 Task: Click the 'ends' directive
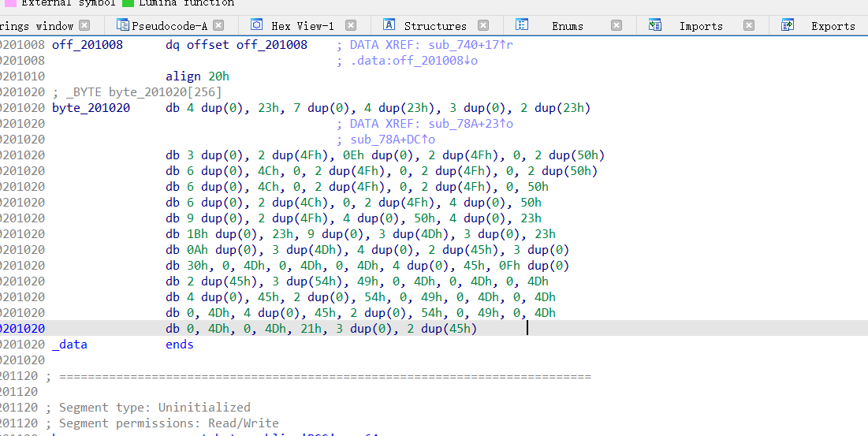180,345
